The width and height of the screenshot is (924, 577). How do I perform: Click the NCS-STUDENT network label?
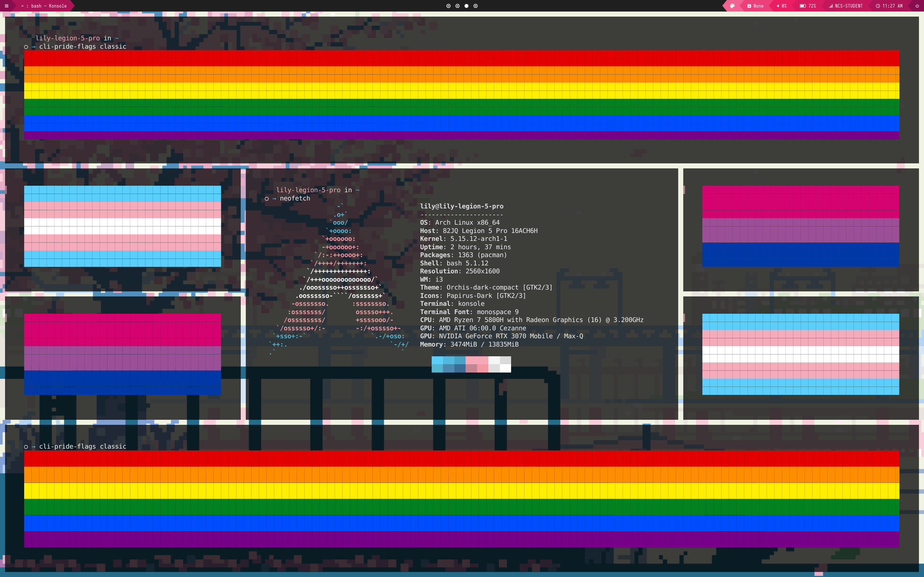point(849,6)
